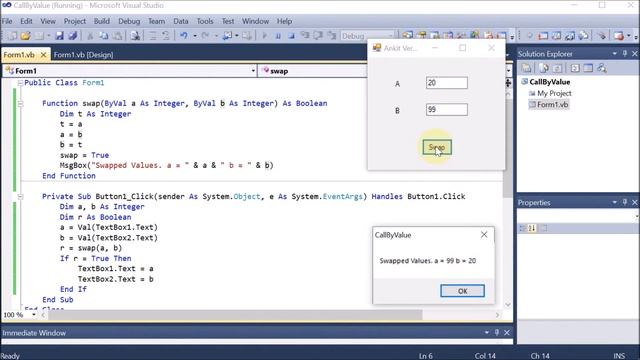
Task: Close the Solution Explorer panel
Action: [x=635, y=53]
